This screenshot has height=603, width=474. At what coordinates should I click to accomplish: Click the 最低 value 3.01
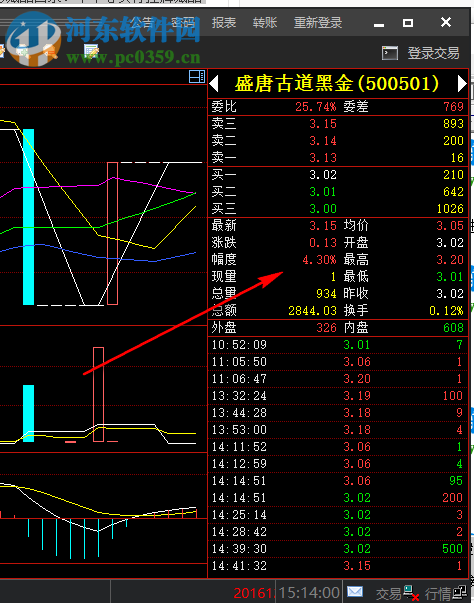[x=450, y=277]
